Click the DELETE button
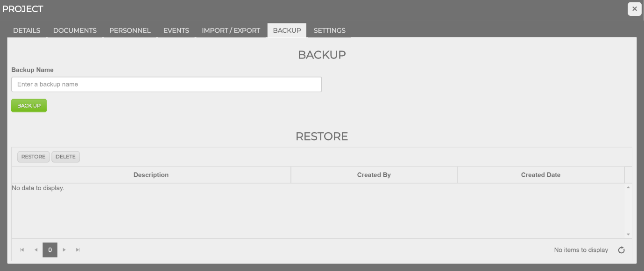 pyautogui.click(x=65, y=157)
